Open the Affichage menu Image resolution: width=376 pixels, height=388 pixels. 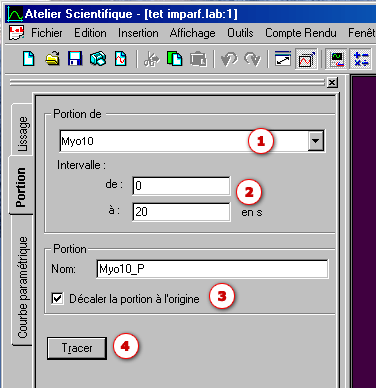click(x=193, y=33)
